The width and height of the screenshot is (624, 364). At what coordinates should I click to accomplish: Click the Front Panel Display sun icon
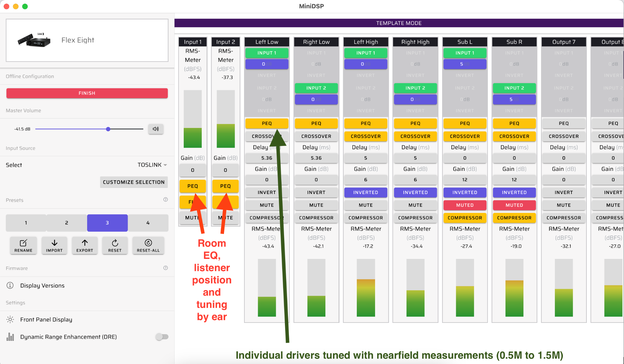[x=10, y=319]
